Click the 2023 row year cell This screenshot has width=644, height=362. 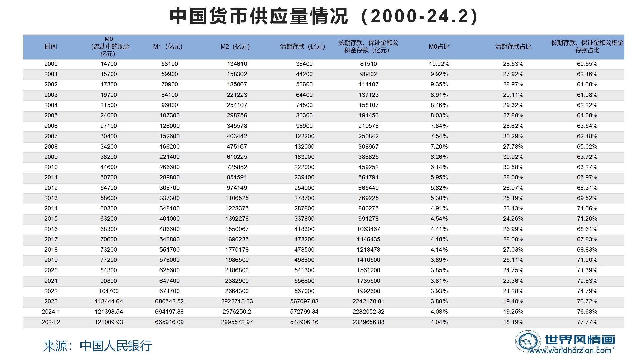click(51, 301)
